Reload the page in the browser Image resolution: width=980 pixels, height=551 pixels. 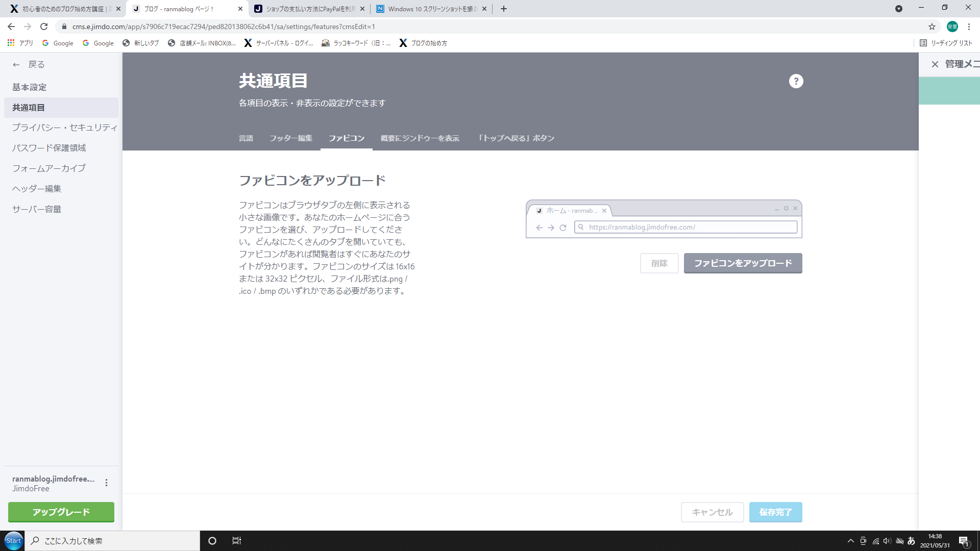(x=44, y=27)
